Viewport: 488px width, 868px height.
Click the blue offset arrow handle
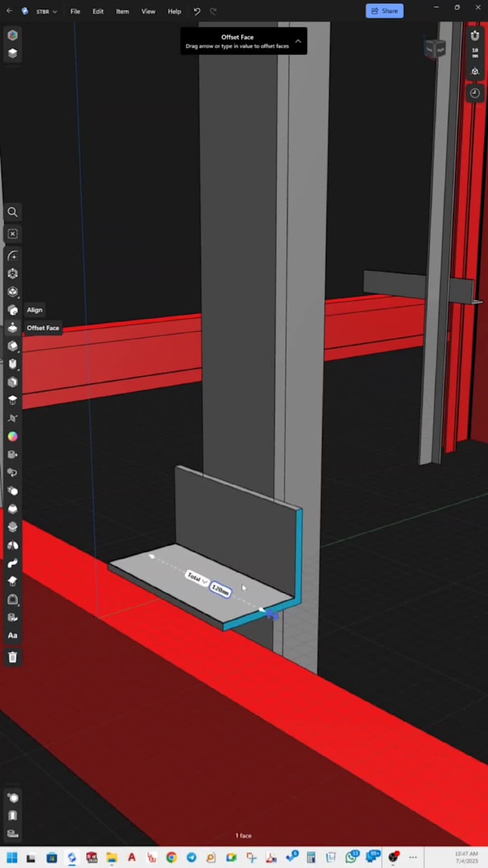pos(273,615)
